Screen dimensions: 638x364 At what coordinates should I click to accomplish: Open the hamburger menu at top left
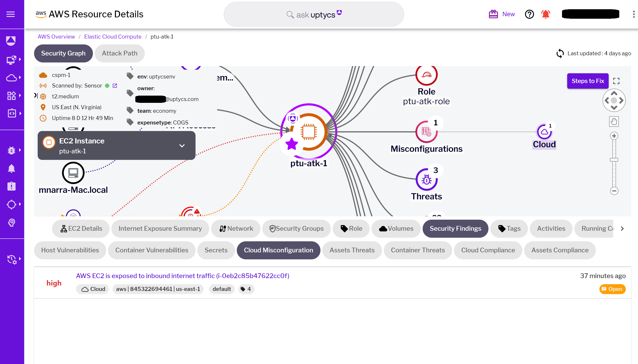coord(11,14)
